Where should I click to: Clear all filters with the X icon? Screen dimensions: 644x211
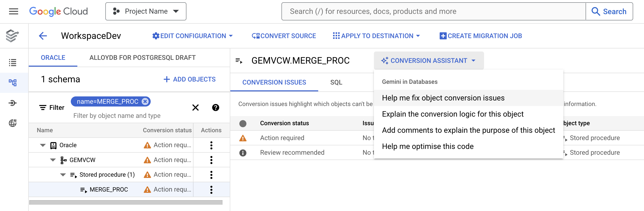pos(195,108)
